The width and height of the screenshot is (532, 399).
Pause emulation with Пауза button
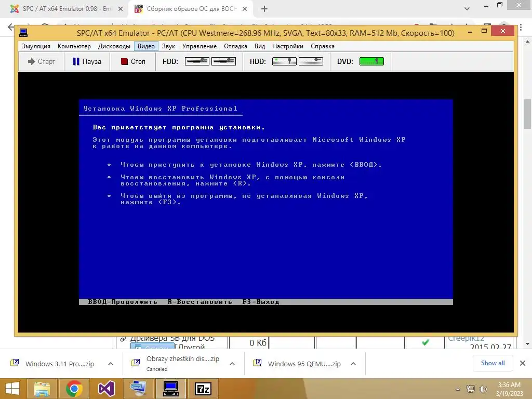point(87,61)
